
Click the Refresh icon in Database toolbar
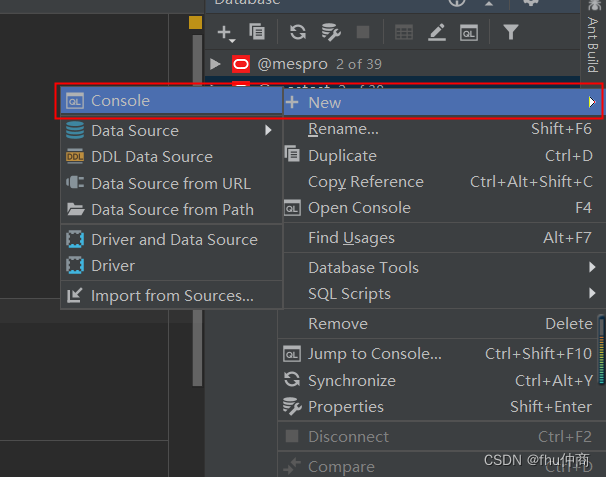pyautogui.click(x=298, y=32)
